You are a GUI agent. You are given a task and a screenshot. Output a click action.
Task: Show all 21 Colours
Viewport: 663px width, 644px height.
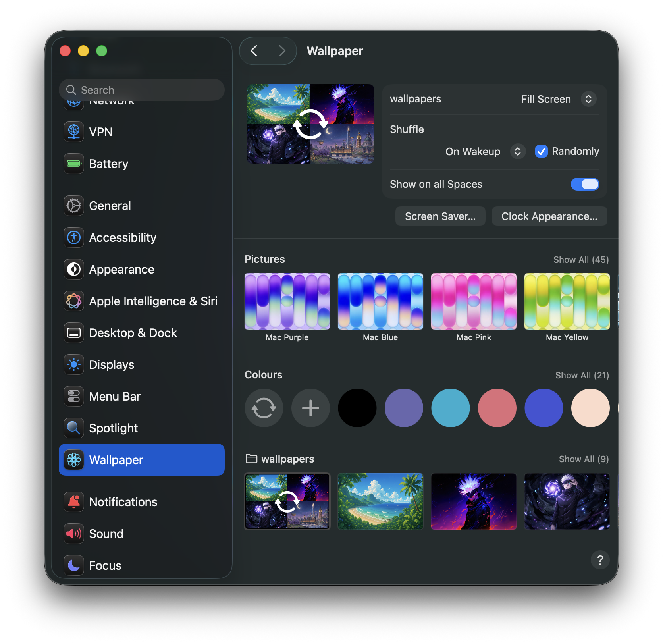(x=582, y=375)
